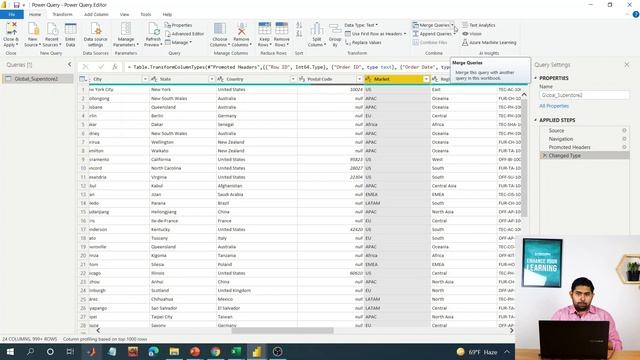Screen dimensions: 640x360
Task: Collapse the PROPERTIES section
Action: click(x=536, y=78)
